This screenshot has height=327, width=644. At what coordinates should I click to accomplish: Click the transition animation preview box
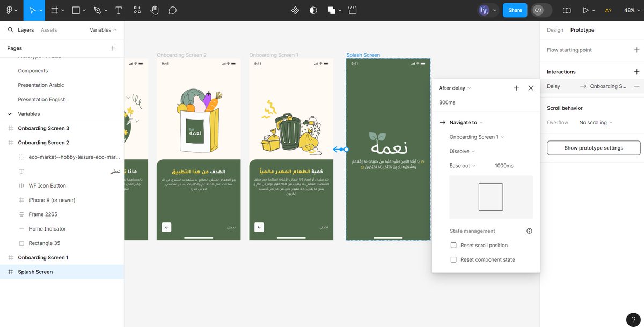click(x=491, y=197)
